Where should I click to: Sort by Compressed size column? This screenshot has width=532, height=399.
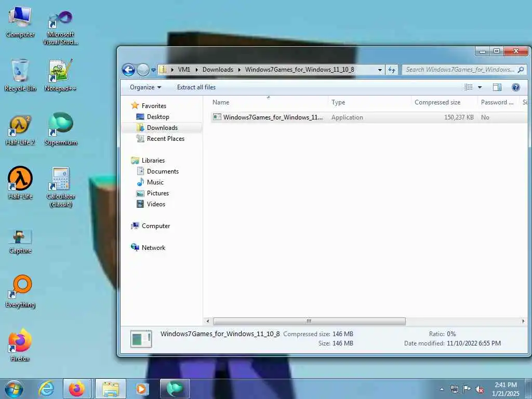click(x=437, y=102)
